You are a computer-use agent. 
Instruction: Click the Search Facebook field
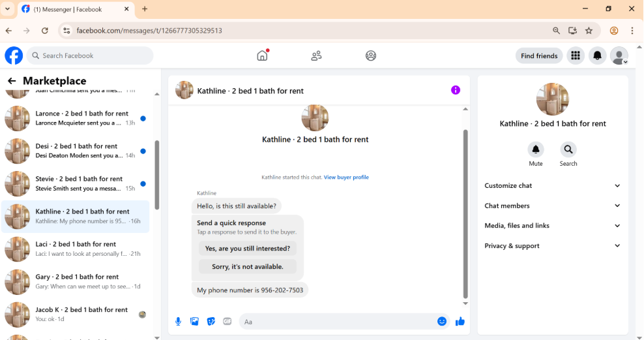(90, 55)
